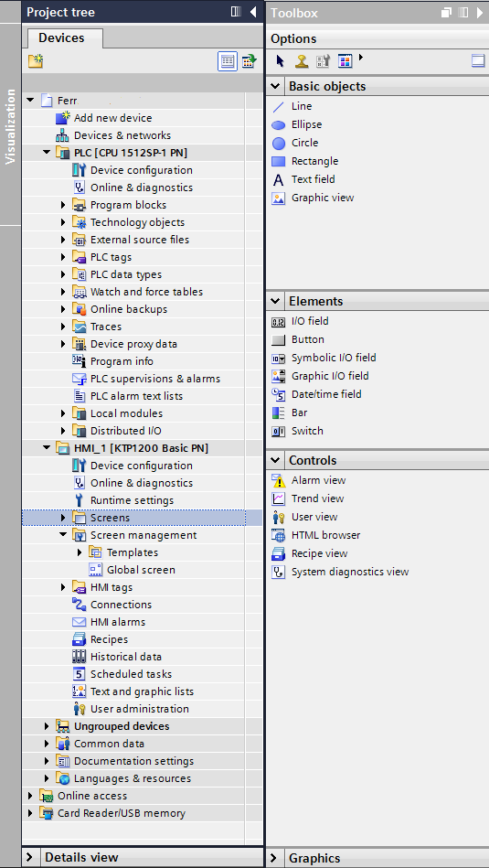Expand the Graphics palette section
Image resolution: width=489 pixels, height=868 pixels.
click(x=274, y=858)
